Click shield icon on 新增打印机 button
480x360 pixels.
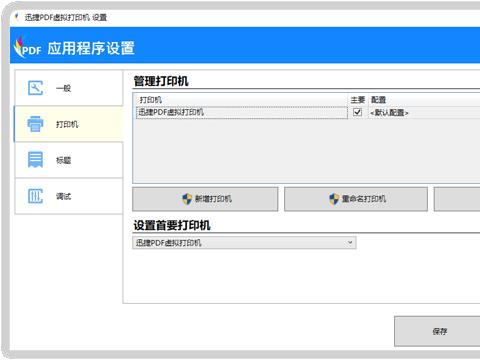click(x=187, y=199)
